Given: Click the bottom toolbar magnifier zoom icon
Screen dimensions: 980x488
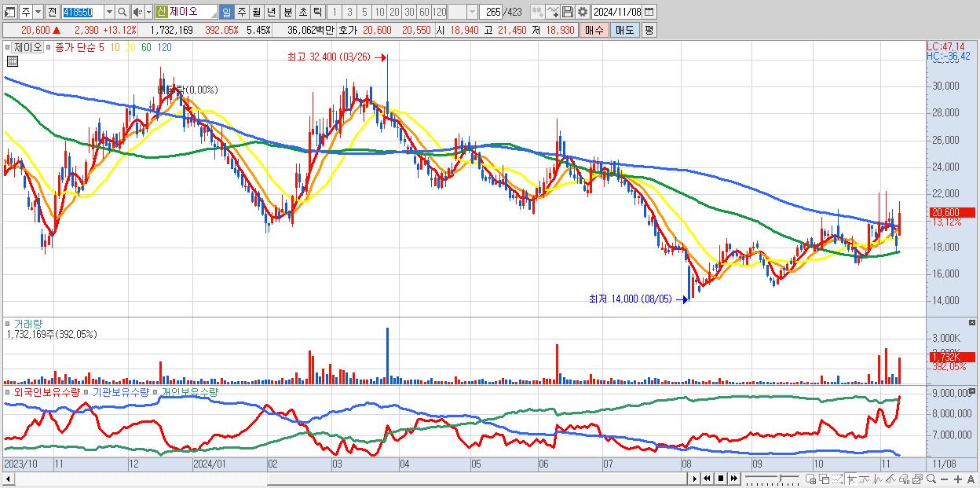Looking at the screenshot, I should [x=931, y=479].
